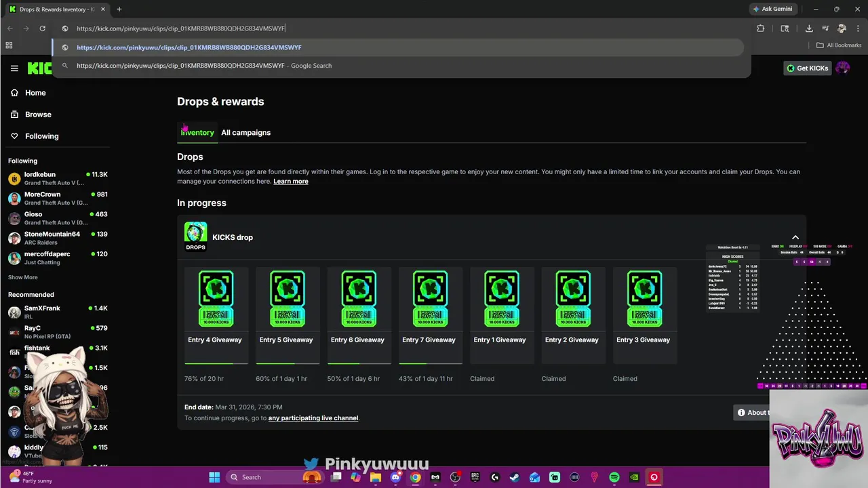Click the KICKS drop campaign icon
The image size is (868, 488).
[x=195, y=237]
